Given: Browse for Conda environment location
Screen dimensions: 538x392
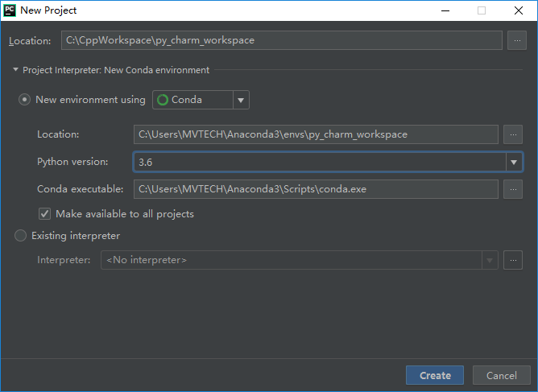Looking at the screenshot, I should pos(513,134).
